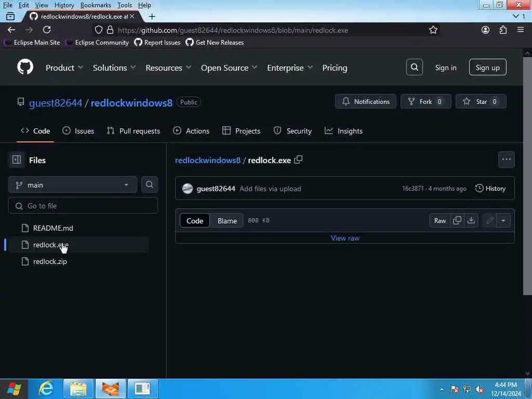Bookmark this page with the star icon
This screenshot has height=399, width=532.
[x=433, y=30]
